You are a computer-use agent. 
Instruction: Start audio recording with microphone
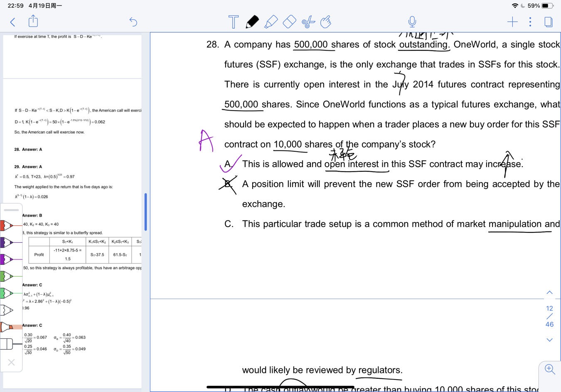tap(412, 22)
